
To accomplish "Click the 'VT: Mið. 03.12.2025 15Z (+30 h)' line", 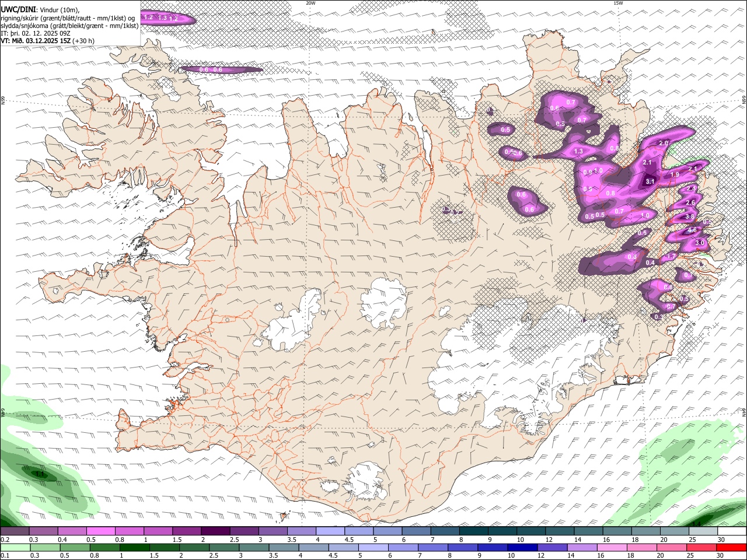I will pyautogui.click(x=48, y=41).
